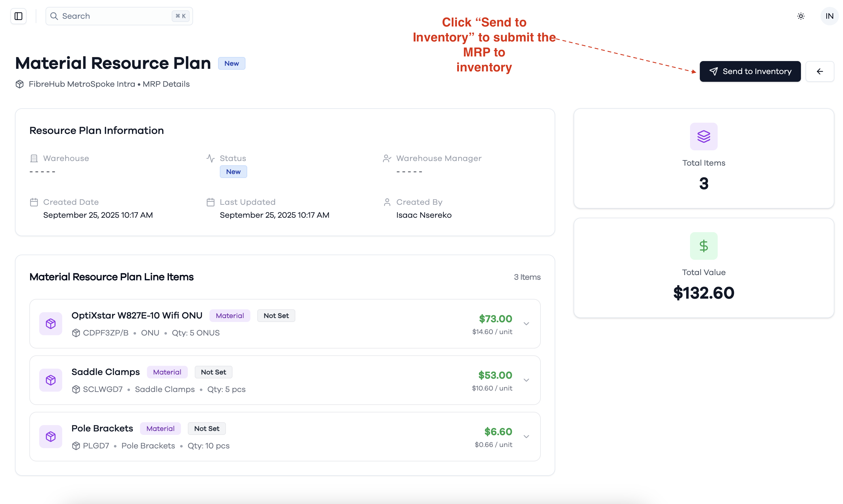This screenshot has height=504, width=843.
Task: Toggle the sidebar panel icon
Action: [x=18, y=16]
